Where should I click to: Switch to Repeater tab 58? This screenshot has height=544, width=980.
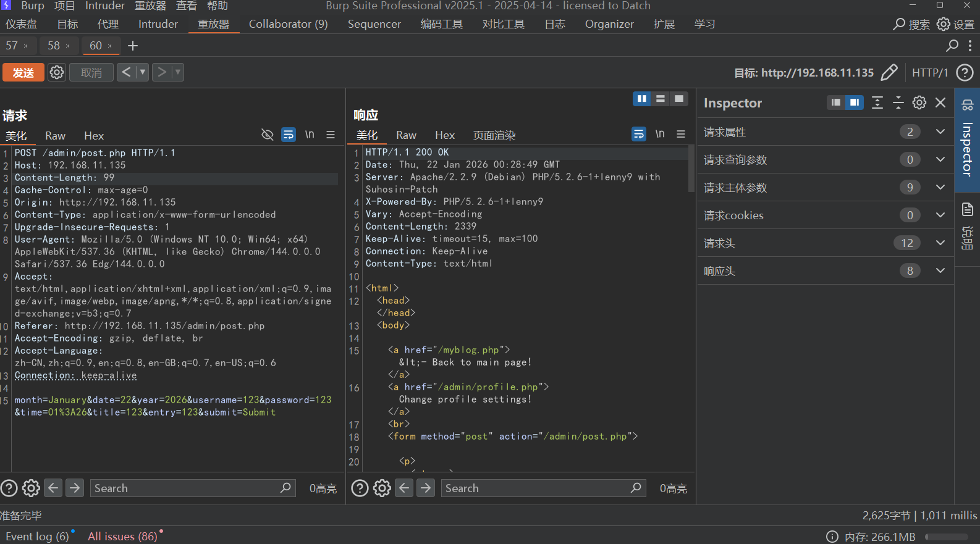click(54, 46)
